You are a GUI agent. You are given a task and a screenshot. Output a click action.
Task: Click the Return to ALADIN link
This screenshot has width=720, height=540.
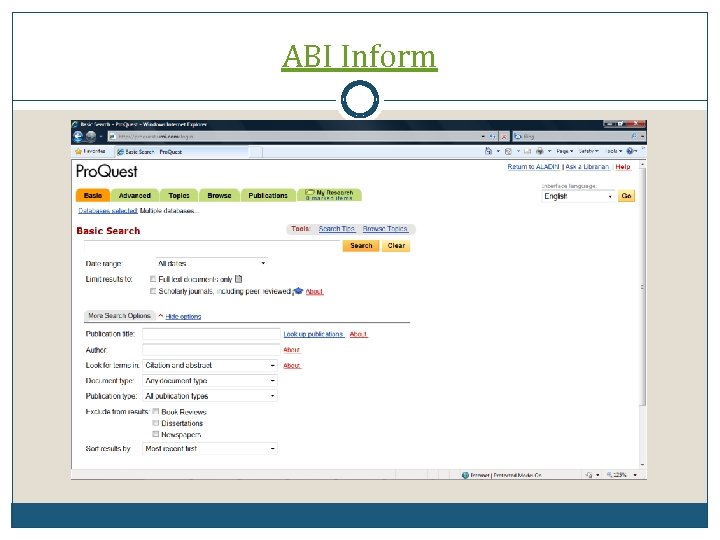coord(533,167)
